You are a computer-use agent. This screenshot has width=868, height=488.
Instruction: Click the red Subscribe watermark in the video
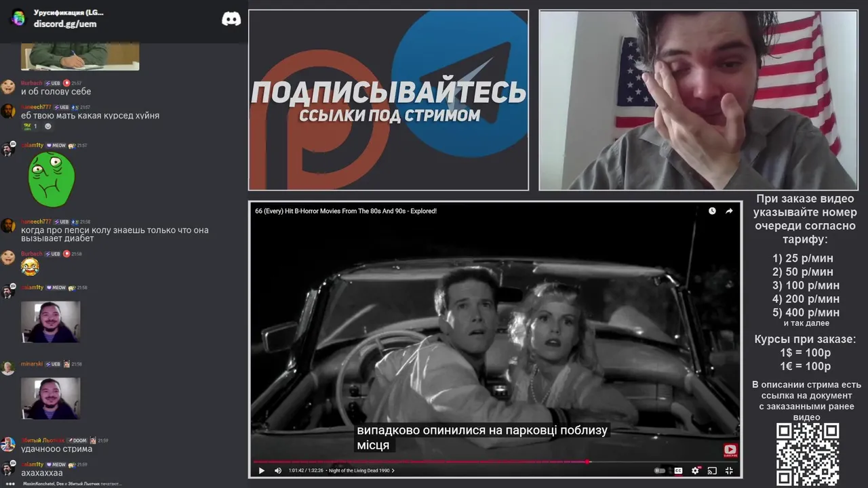pyautogui.click(x=730, y=450)
